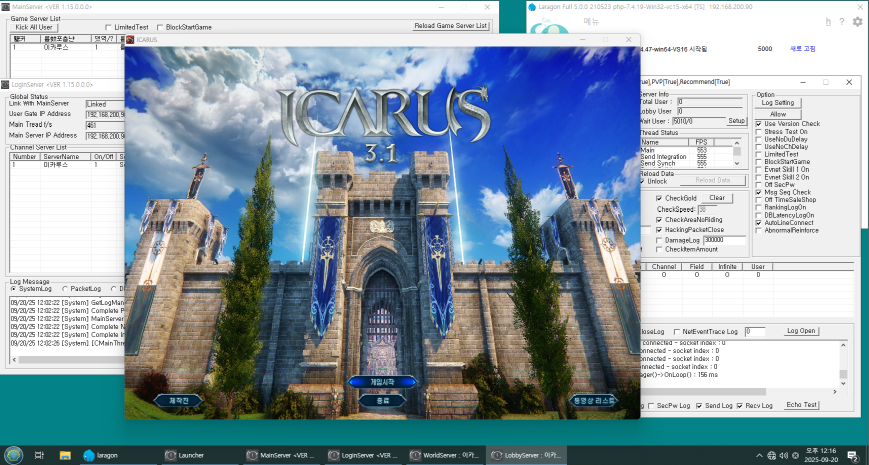Click the Laragon 'h' hosts icon
Image resolution: width=869 pixels, height=465 pixels.
[x=826, y=21]
